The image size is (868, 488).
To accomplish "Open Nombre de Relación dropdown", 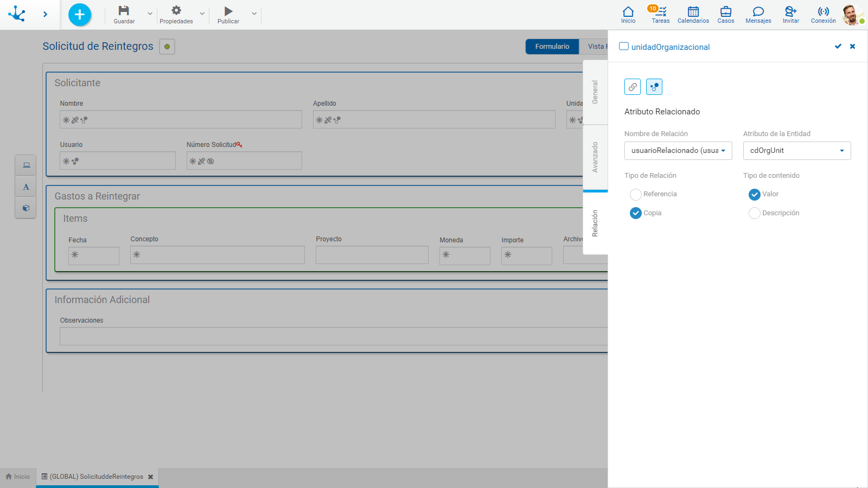I will pos(678,151).
